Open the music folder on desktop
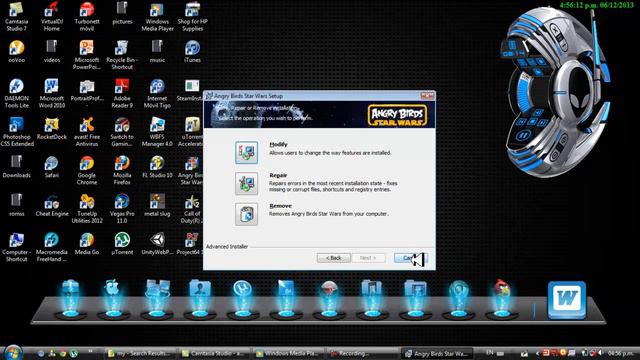This screenshot has width=640, height=360. click(157, 51)
